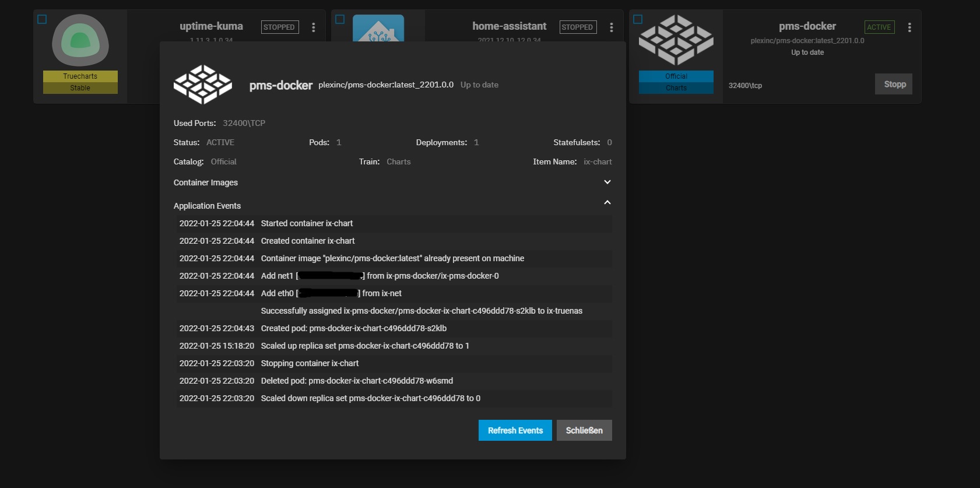Screen dimensions: 980x488
Task: Click the uptime-kuma app logo
Action: pyautogui.click(x=80, y=40)
